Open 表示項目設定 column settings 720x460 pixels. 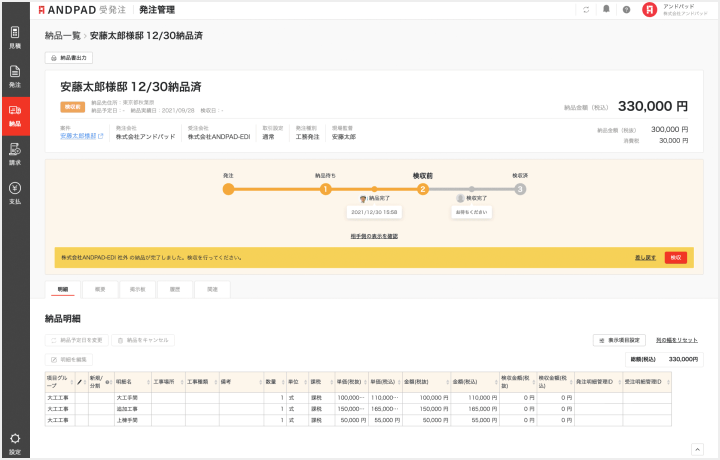pos(620,340)
